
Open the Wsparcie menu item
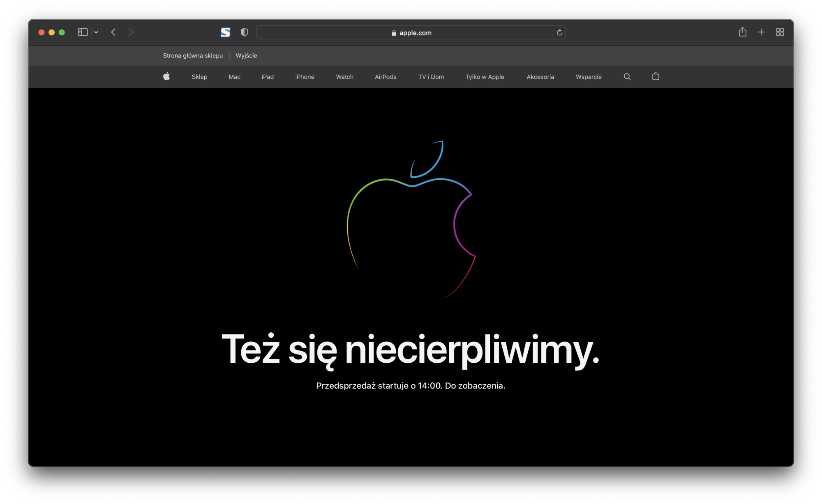(589, 77)
